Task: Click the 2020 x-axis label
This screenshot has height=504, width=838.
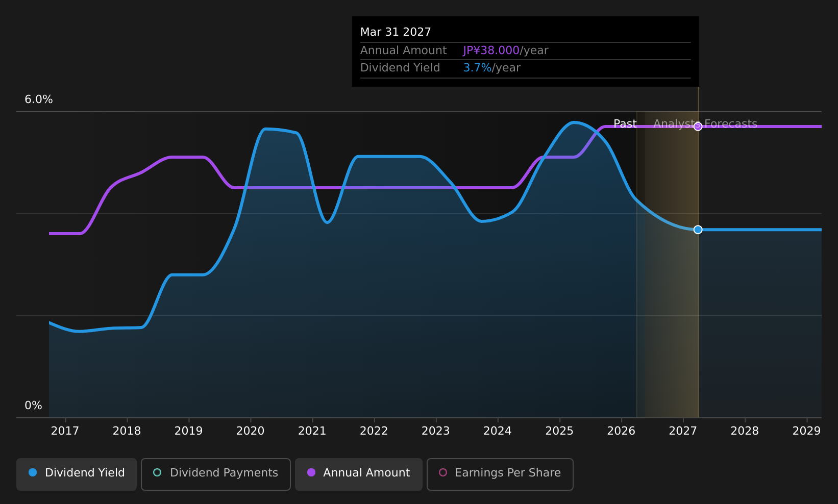Action: click(x=250, y=431)
